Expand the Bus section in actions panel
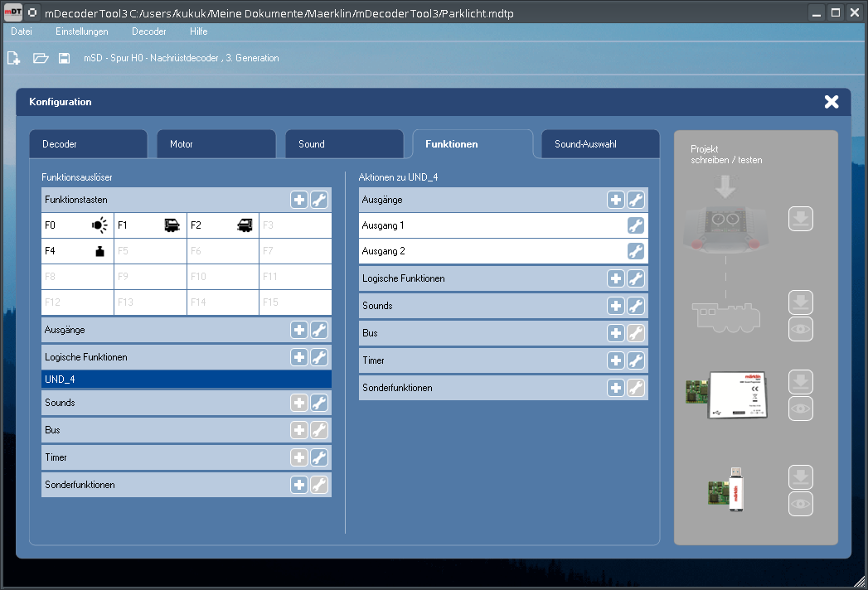868x590 pixels. tap(481, 333)
